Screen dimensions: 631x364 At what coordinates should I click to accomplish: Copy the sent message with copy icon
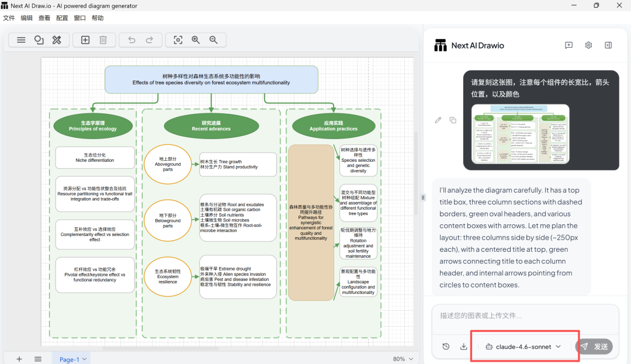click(453, 120)
